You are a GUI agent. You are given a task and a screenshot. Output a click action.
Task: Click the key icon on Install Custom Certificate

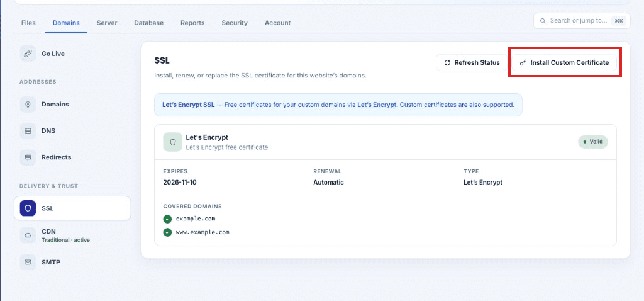[523, 63]
